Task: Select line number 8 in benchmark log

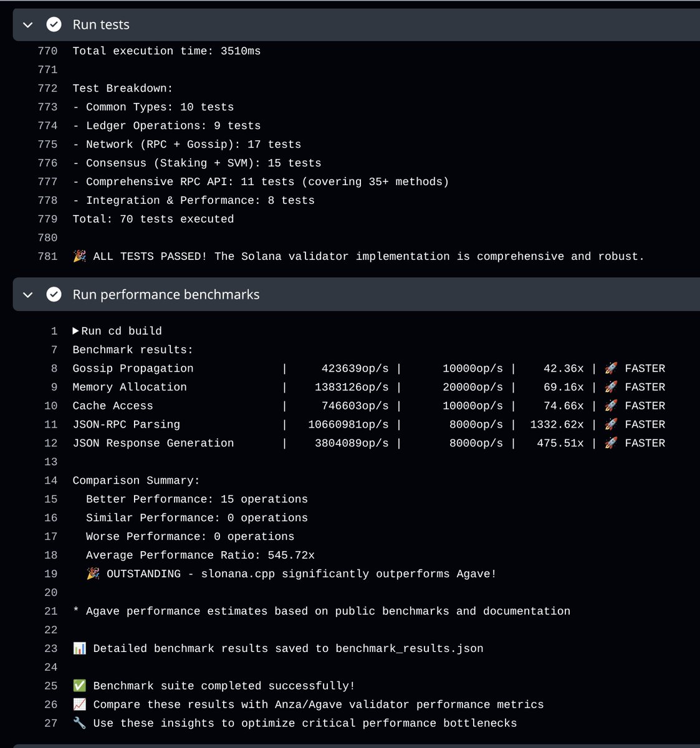Action: [54, 368]
